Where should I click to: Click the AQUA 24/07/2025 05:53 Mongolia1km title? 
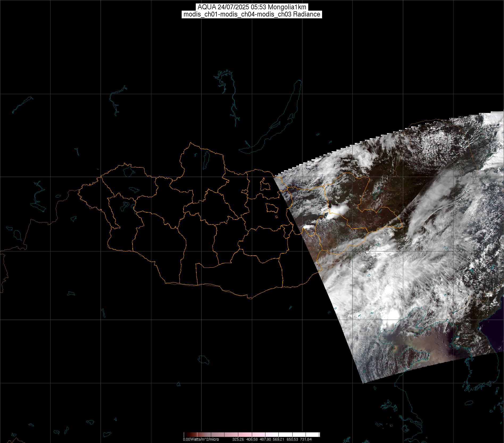252,7
